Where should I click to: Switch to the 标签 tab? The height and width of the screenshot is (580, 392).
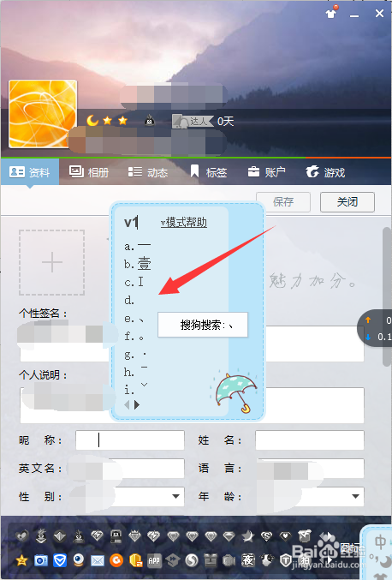tap(208, 172)
